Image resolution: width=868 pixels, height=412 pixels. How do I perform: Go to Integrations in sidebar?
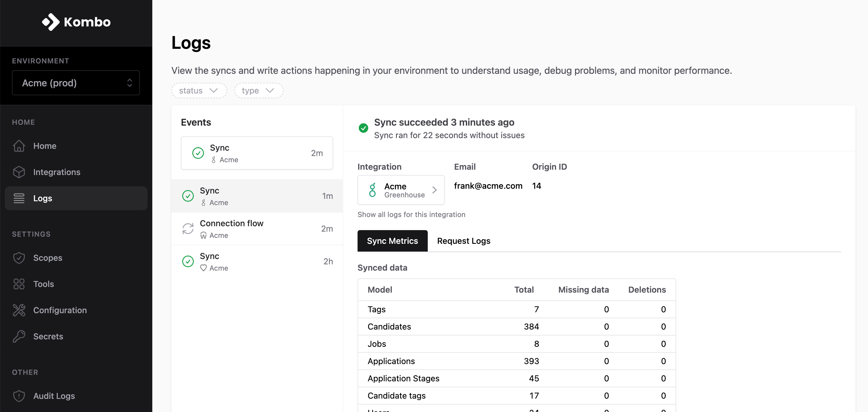coord(76,172)
